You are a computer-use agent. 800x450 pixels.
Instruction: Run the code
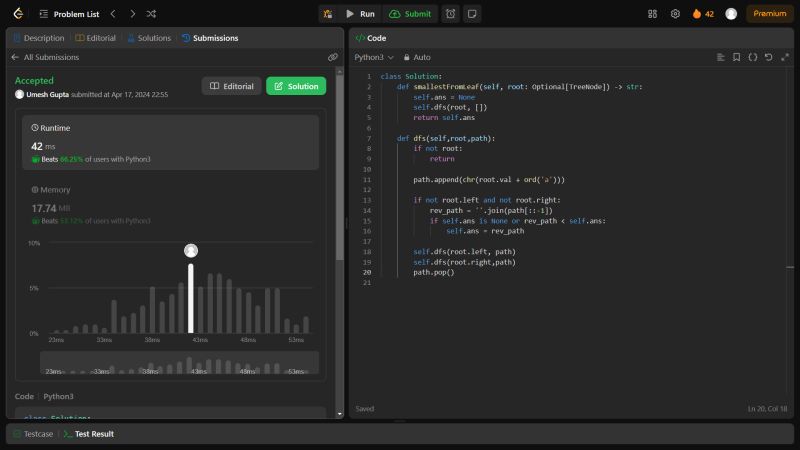click(x=360, y=14)
